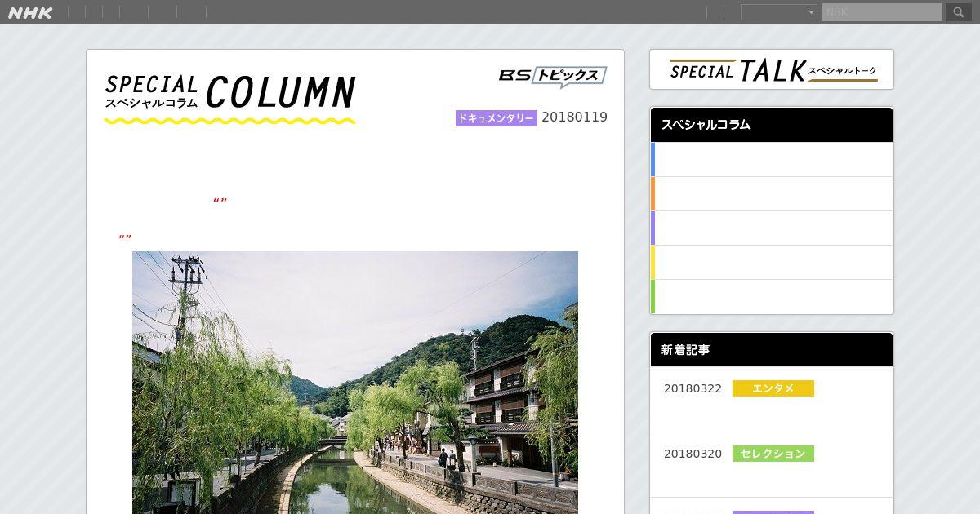The width and height of the screenshot is (980, 514).
Task: Open the SPECIAL TALK スペシャルトーク banner
Action: [x=772, y=69]
